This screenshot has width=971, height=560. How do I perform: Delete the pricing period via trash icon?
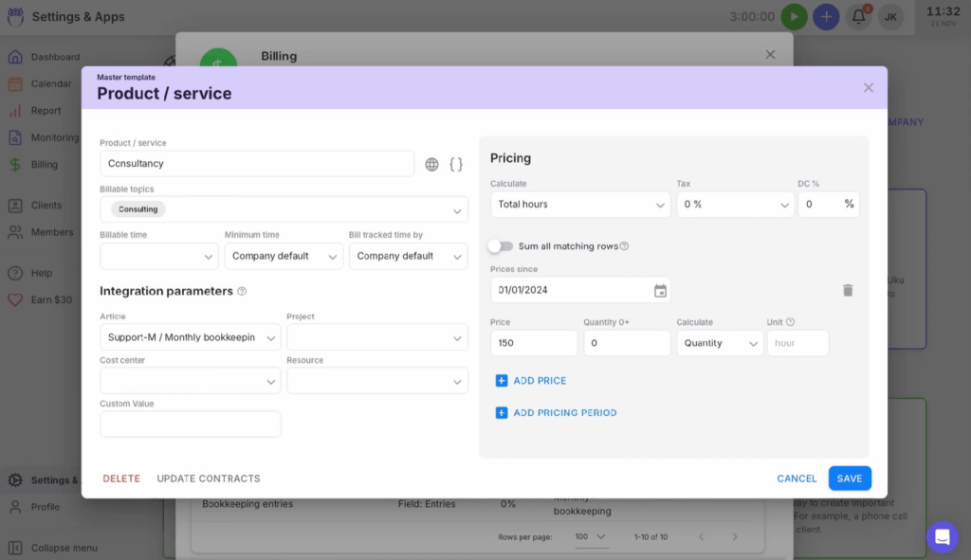848,290
